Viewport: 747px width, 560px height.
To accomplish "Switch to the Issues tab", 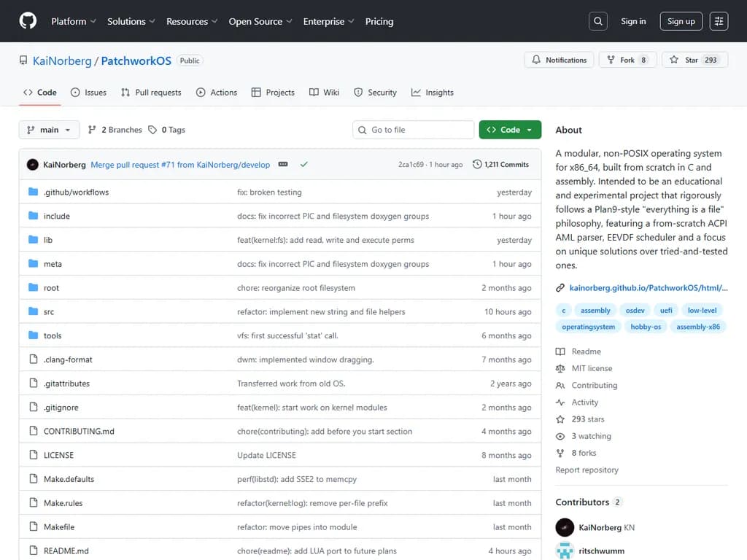I will pos(88,93).
